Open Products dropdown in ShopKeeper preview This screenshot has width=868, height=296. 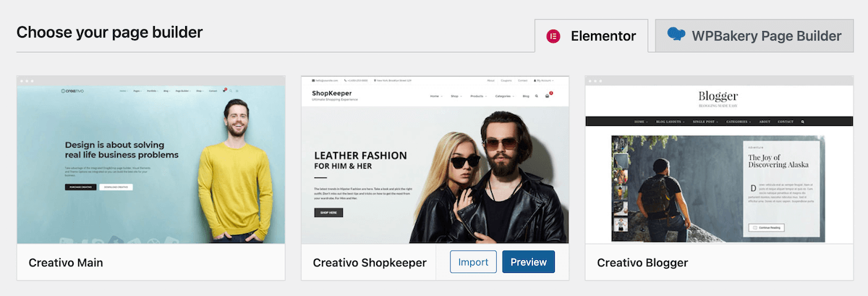pyautogui.click(x=479, y=96)
